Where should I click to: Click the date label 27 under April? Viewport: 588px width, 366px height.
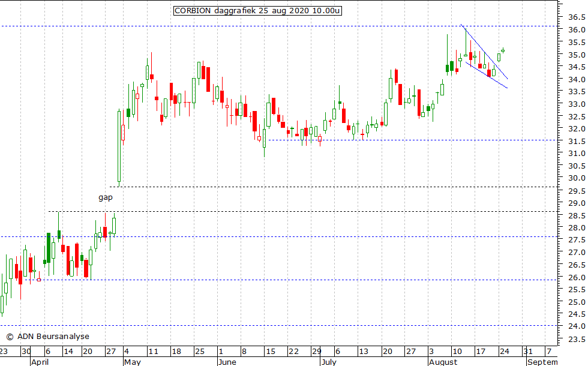click(x=111, y=352)
